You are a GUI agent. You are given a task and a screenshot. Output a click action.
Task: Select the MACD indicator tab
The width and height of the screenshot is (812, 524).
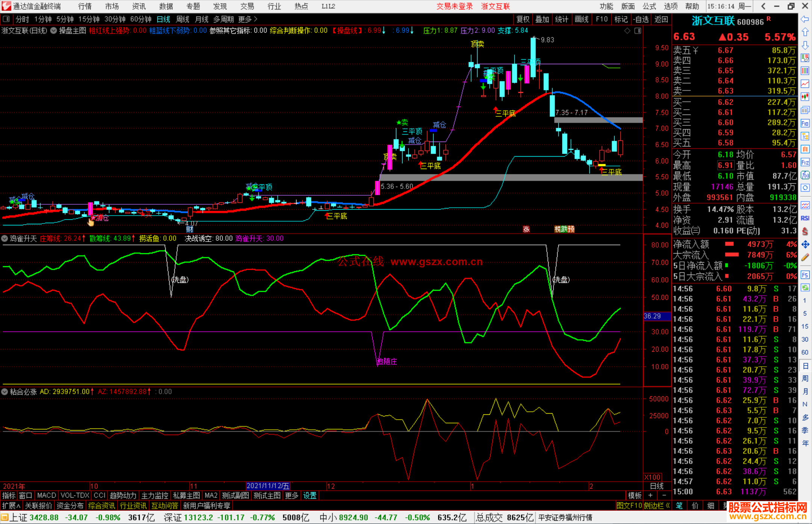[x=47, y=495]
